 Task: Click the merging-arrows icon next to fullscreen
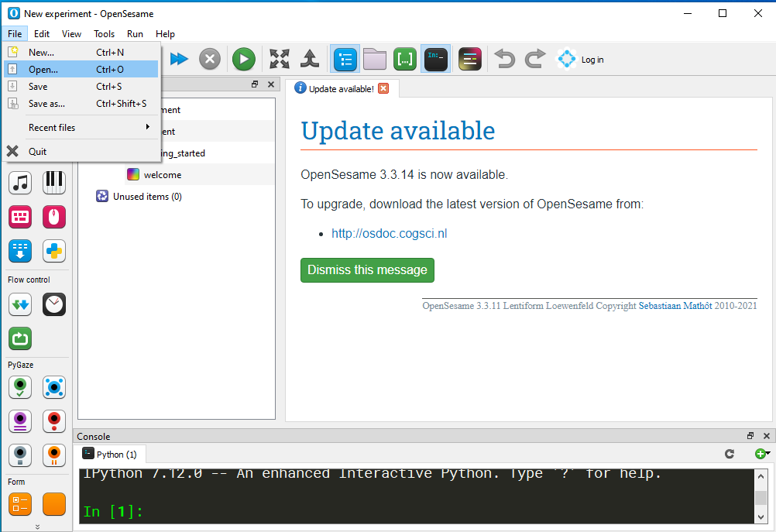coord(310,60)
